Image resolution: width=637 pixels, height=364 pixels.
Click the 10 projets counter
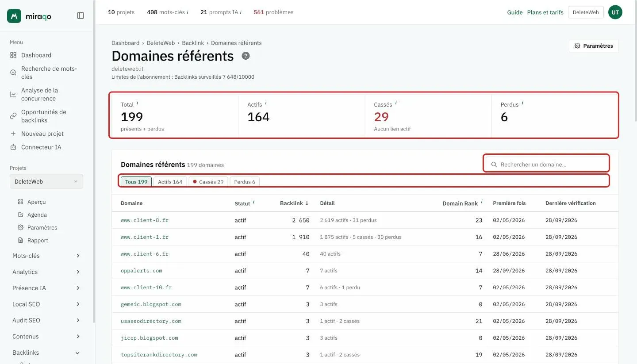pos(121,12)
